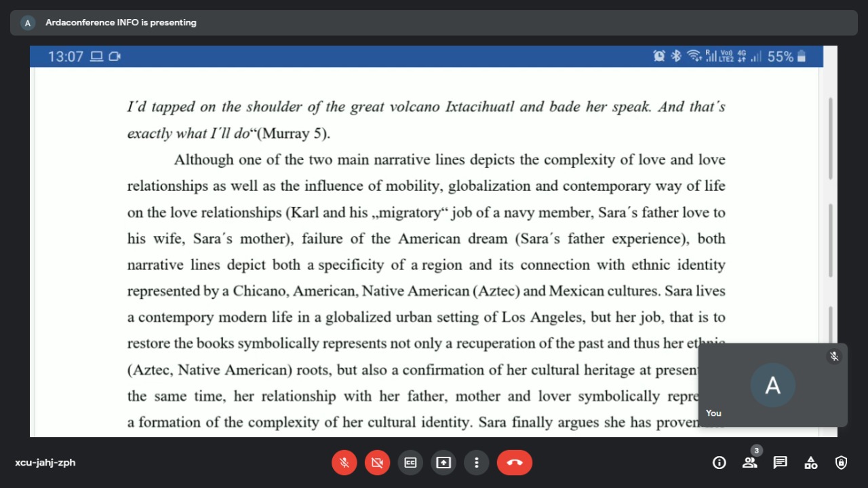
Task: Click 'Ardaconference INFO is presenting' banner text
Action: click(x=121, y=22)
